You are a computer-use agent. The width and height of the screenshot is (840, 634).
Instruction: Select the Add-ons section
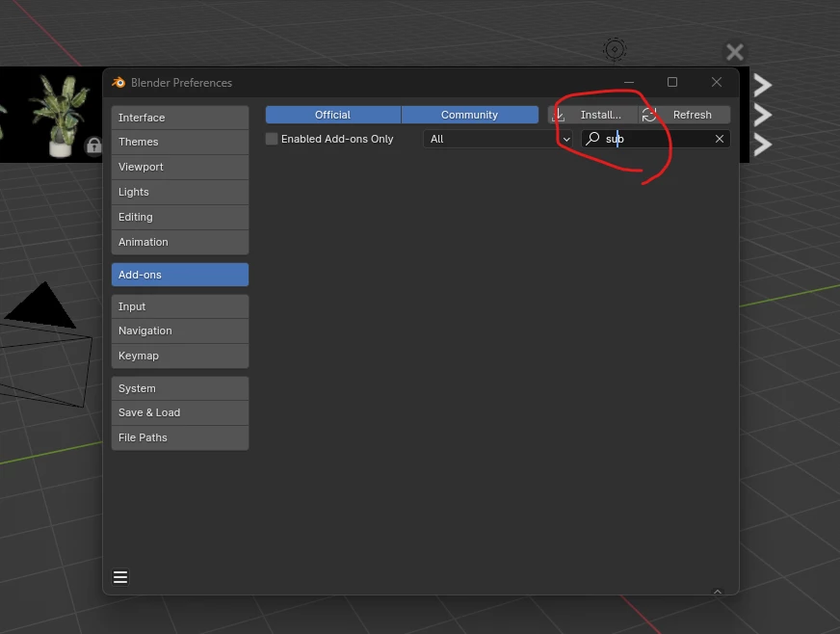(x=180, y=275)
